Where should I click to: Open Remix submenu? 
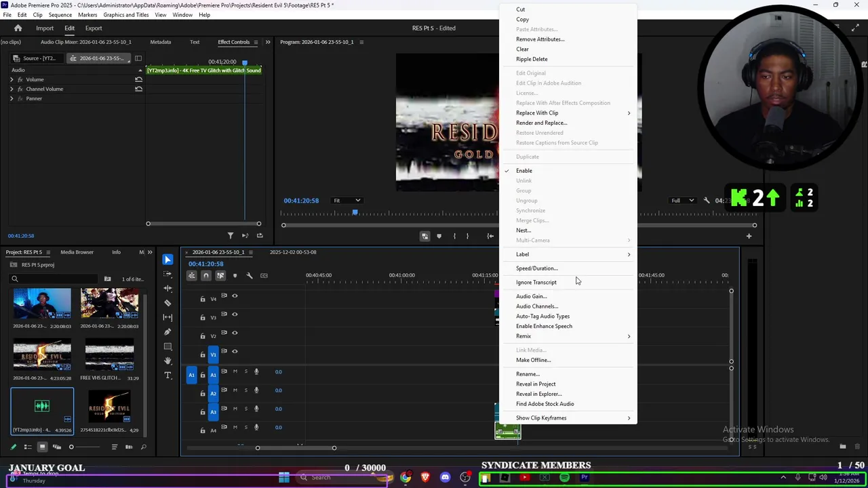[x=568, y=336]
